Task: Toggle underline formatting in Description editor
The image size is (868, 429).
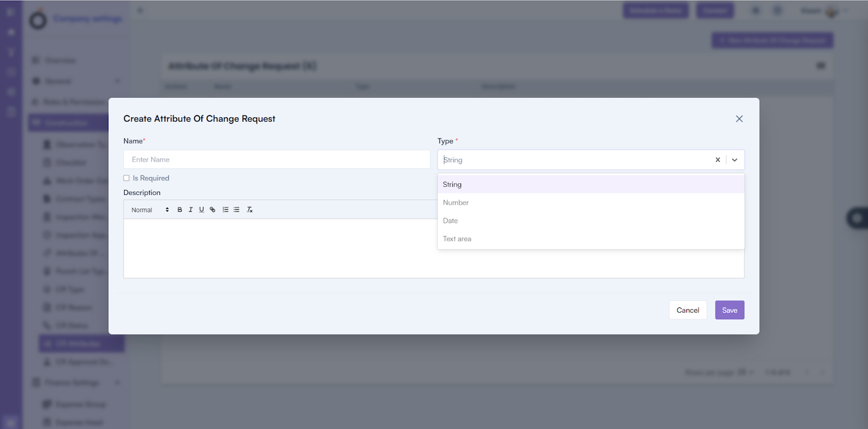Action: click(201, 210)
